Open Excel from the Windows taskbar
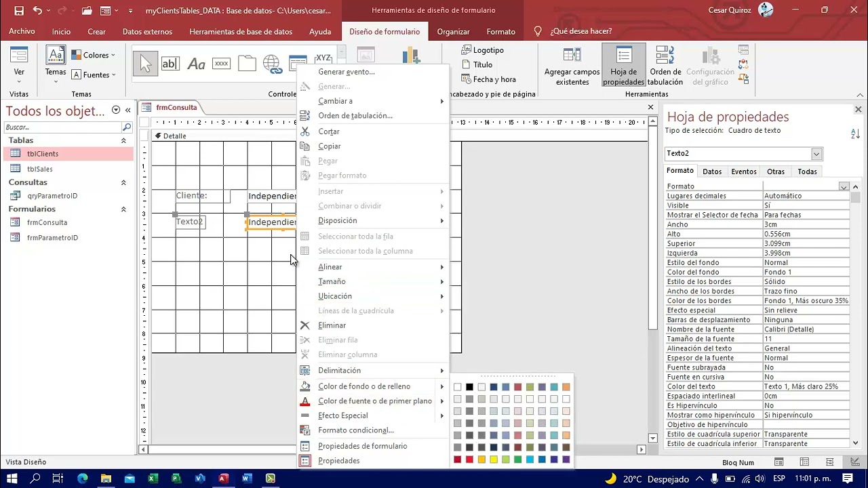868x488 pixels. (x=153, y=479)
